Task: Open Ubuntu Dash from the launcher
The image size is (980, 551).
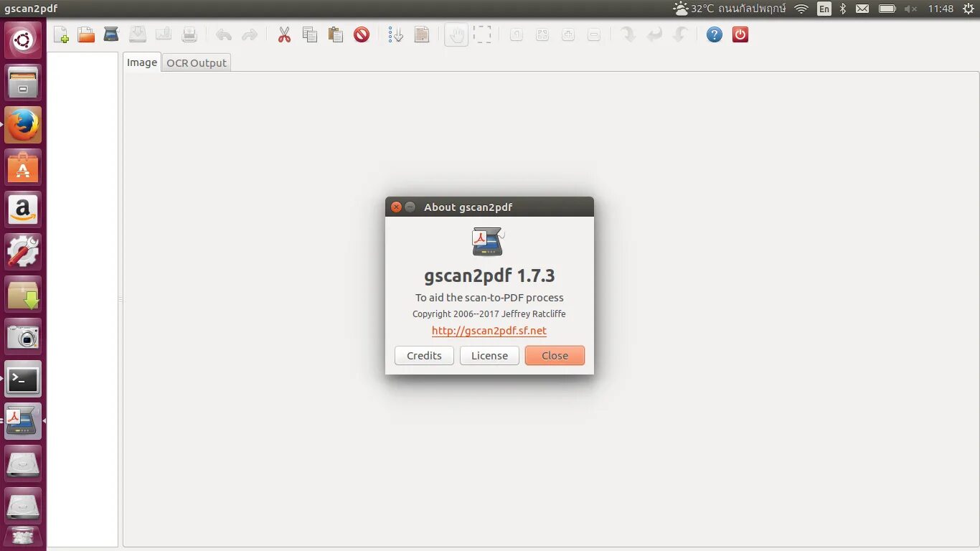Action: [23, 40]
